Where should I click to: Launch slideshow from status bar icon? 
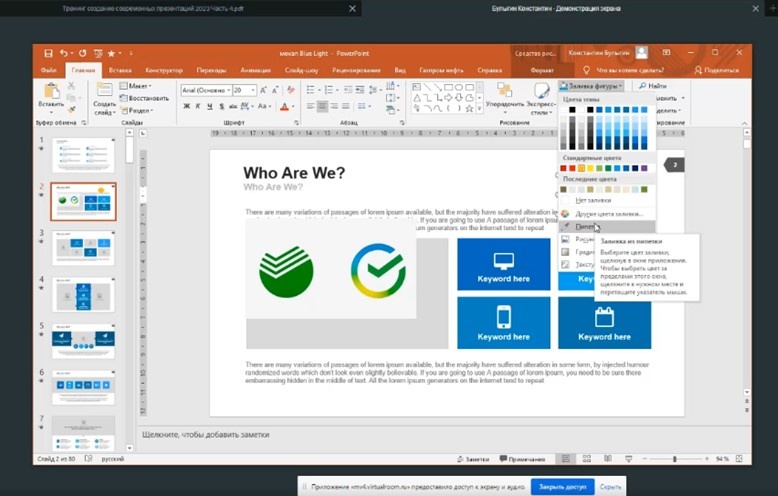(629, 459)
